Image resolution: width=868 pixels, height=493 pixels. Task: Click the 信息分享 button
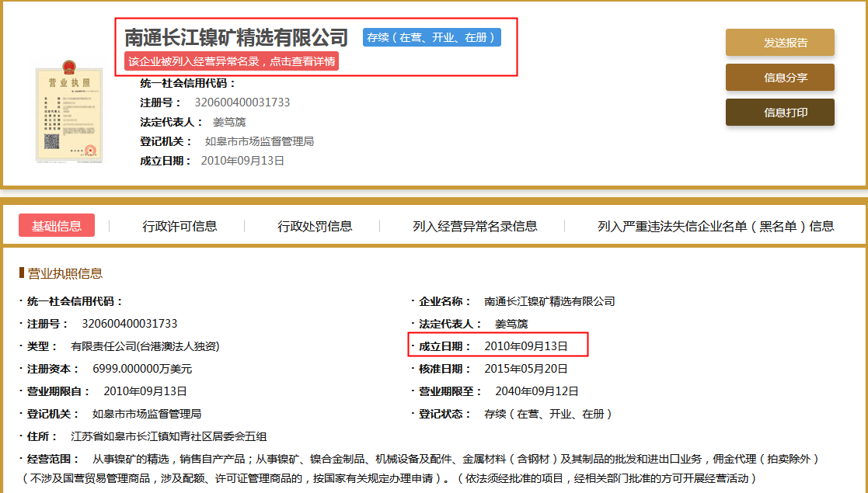pyautogui.click(x=779, y=77)
